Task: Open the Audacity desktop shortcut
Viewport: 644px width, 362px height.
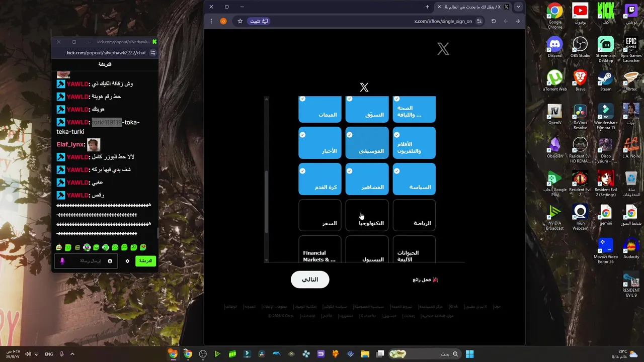Action: [x=631, y=248]
